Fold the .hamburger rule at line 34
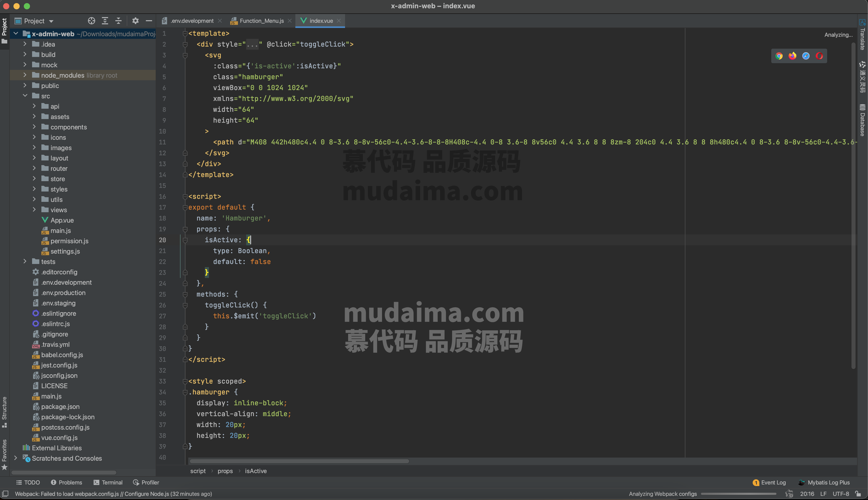 coord(185,393)
